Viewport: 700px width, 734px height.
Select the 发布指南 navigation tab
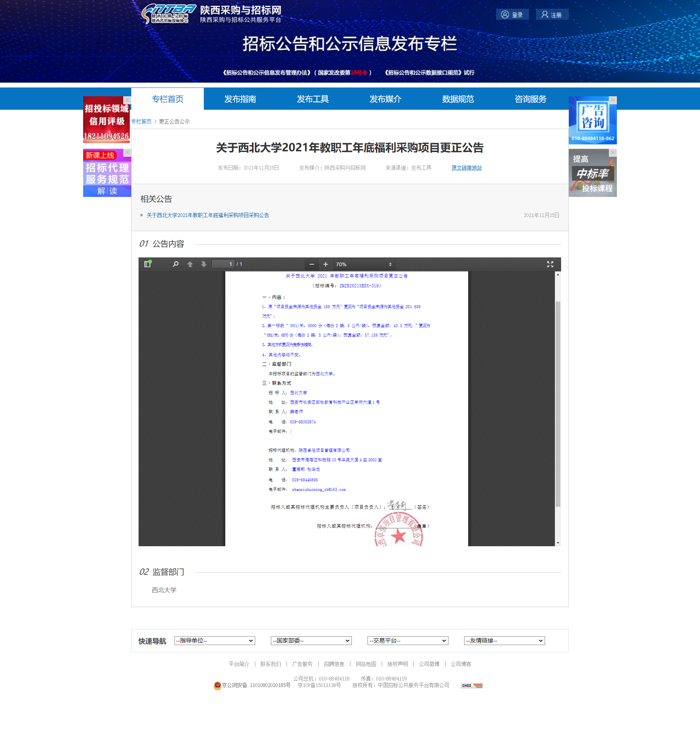coord(240,99)
